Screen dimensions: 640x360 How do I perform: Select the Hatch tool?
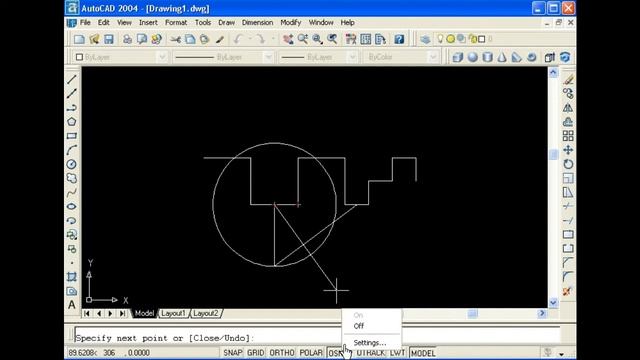pyautogui.click(x=72, y=277)
